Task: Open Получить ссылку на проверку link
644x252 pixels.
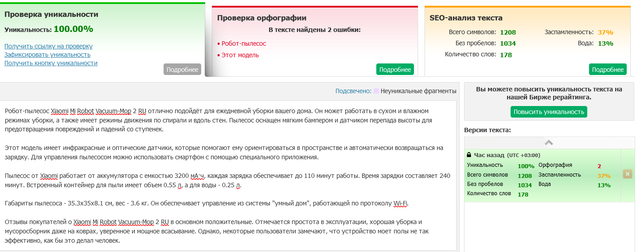Action: 48,46
